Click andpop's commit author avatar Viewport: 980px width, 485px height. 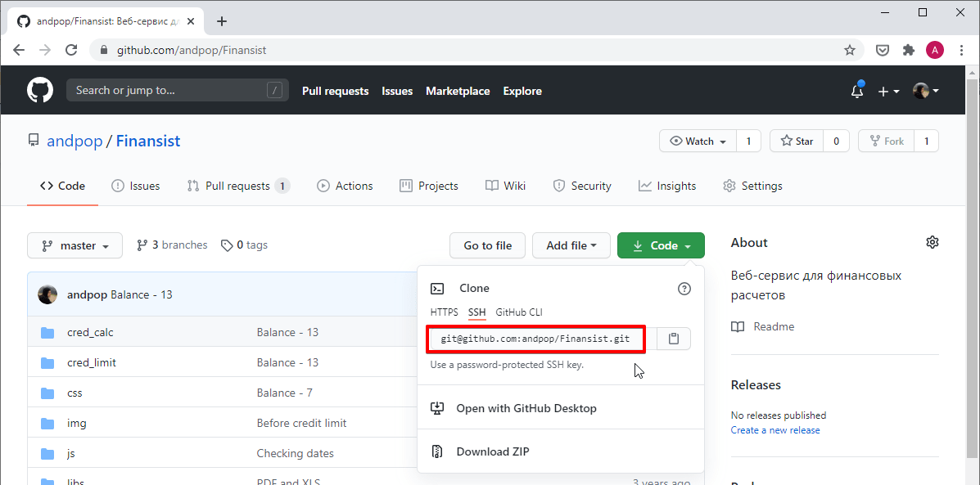(47, 294)
